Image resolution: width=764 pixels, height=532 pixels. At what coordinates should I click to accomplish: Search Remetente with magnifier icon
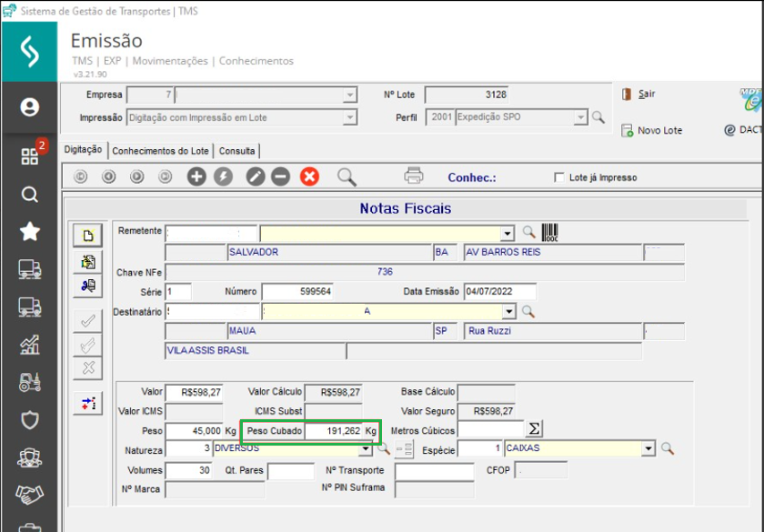pyautogui.click(x=528, y=233)
